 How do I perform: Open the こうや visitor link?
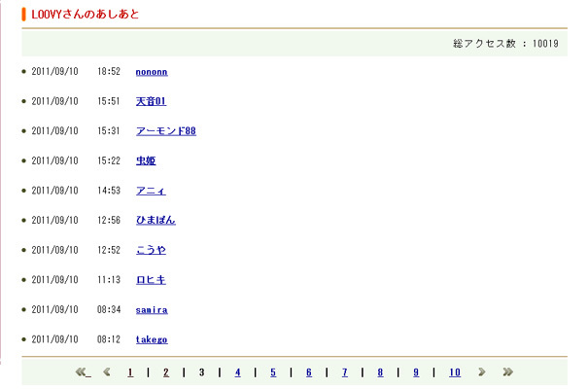pos(151,250)
